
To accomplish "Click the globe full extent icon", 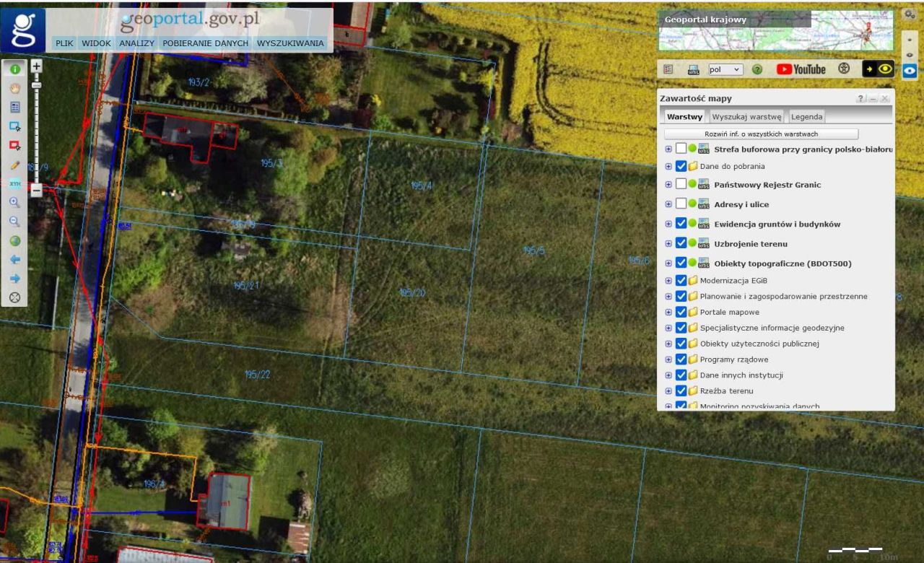I will tap(14, 241).
